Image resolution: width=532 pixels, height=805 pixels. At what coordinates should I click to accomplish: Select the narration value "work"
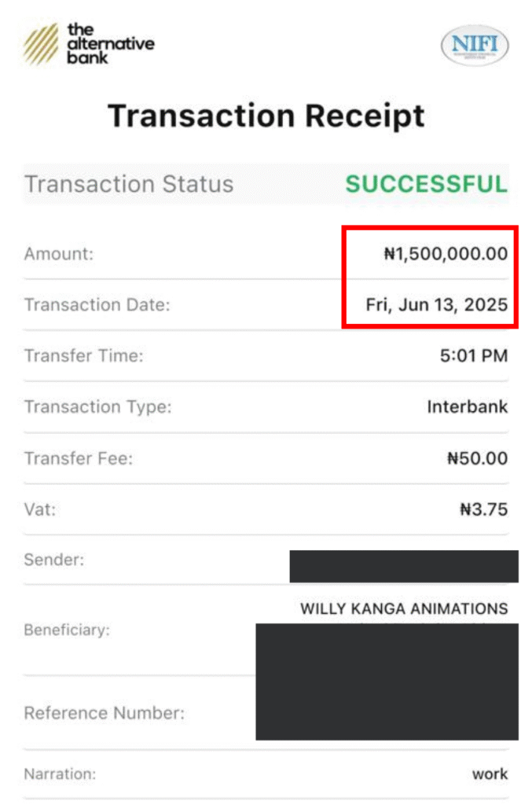click(x=490, y=774)
